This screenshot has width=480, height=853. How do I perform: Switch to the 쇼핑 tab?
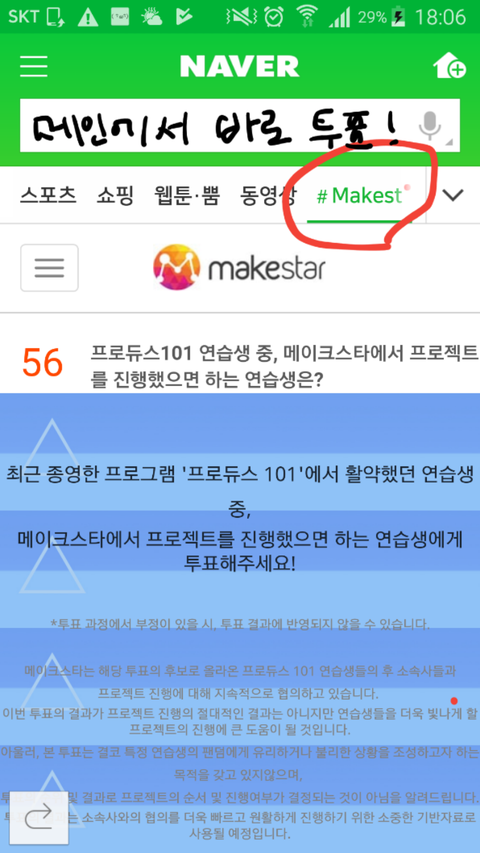pyautogui.click(x=115, y=195)
